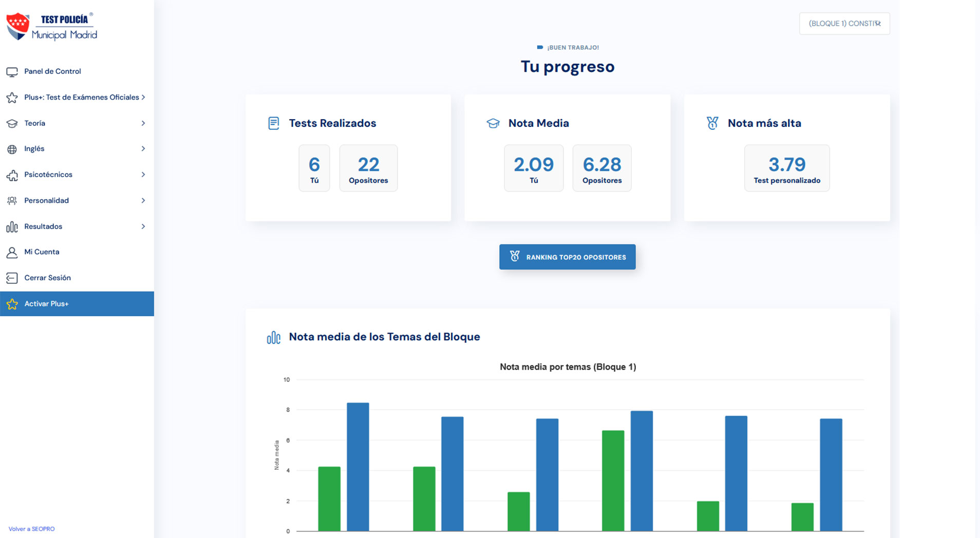The height and width of the screenshot is (538, 980).
Task: Open the Psicotécnicos menu item
Action: (48, 175)
